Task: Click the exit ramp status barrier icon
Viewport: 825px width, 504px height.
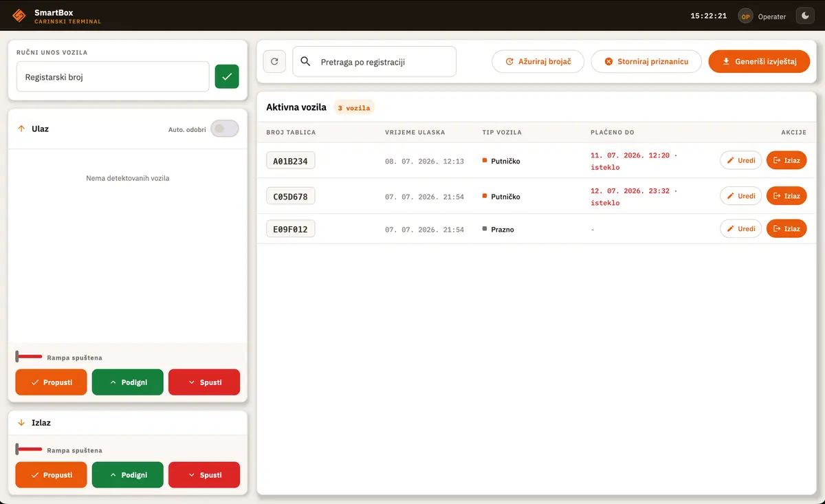Action: pyautogui.click(x=28, y=450)
